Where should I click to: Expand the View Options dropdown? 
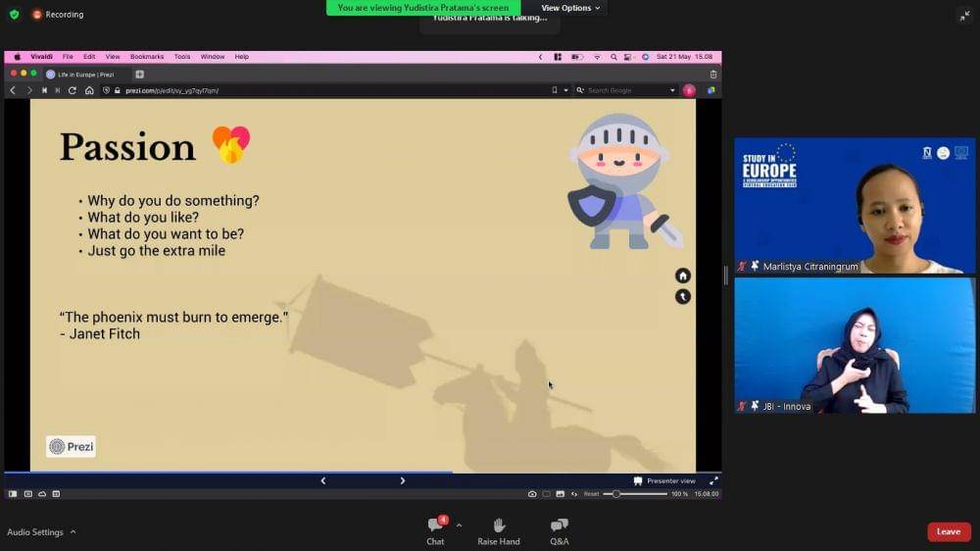pyautogui.click(x=571, y=8)
